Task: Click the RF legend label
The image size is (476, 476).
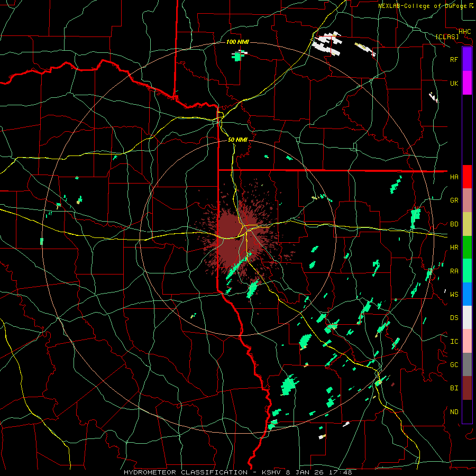Action: pyautogui.click(x=454, y=60)
